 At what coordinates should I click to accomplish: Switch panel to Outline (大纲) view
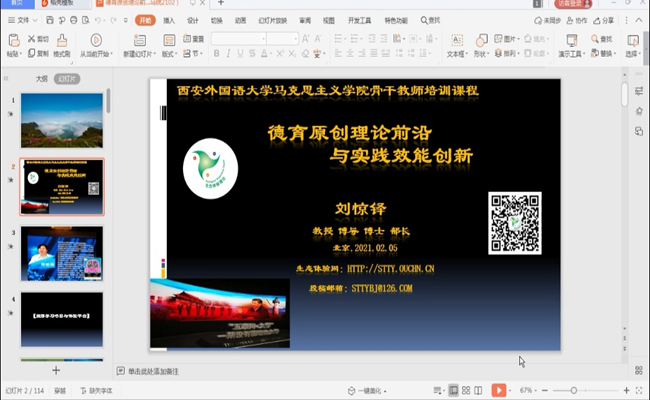coord(41,77)
